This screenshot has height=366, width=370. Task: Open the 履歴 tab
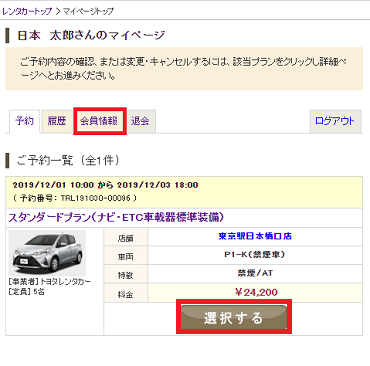[57, 121]
